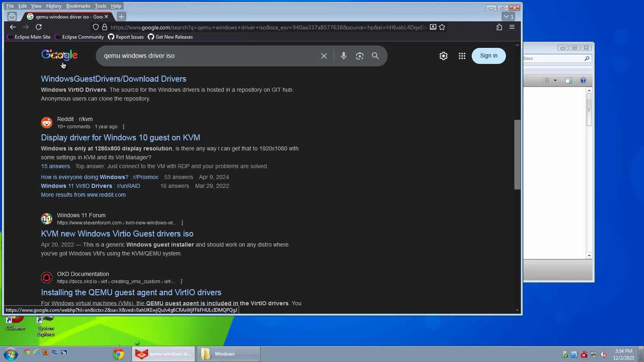The height and width of the screenshot is (362, 644).
Task: Click the change view icon in Explorer window
Action: click(546, 80)
